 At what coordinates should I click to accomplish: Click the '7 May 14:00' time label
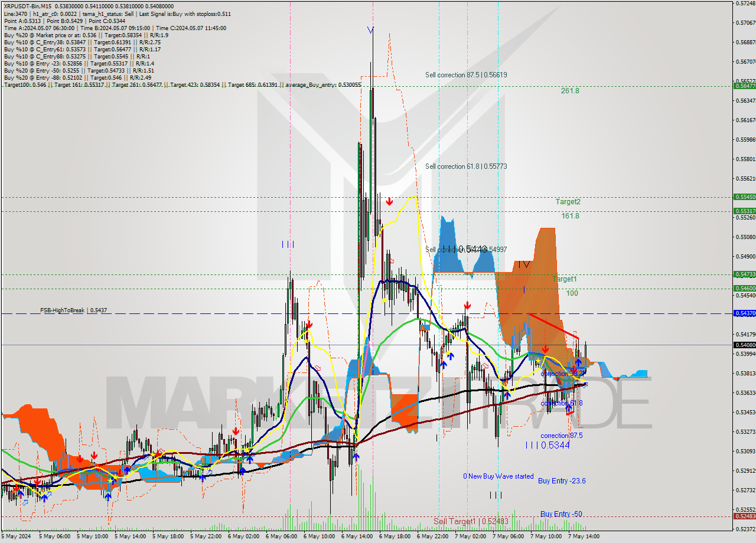(584, 537)
